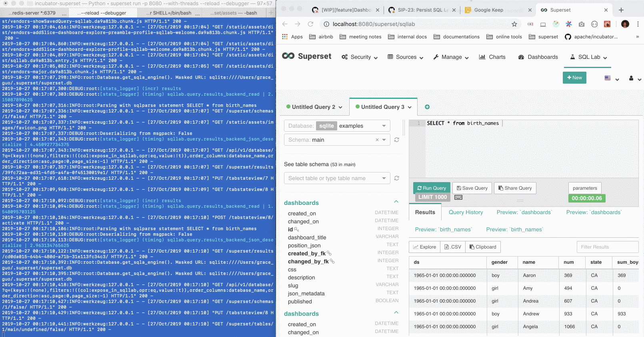
Task: Open the Untitled Query 3 tab options arrow
Action: (410, 107)
